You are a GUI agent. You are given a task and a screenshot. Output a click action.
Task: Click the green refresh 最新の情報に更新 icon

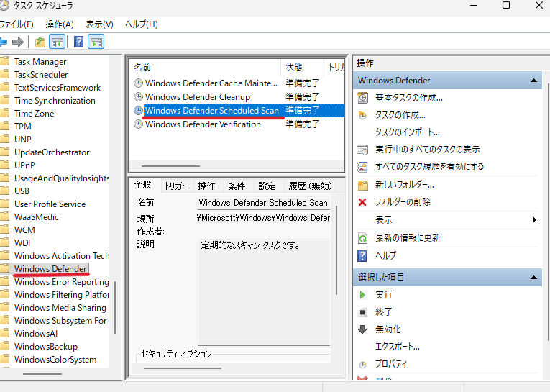tap(362, 238)
